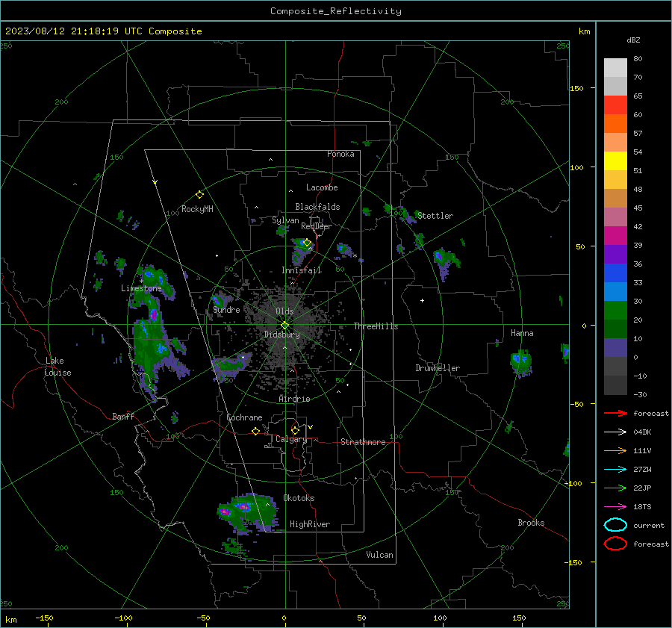Click the storm cell near Hanna
672x628 pixels.
[521, 363]
